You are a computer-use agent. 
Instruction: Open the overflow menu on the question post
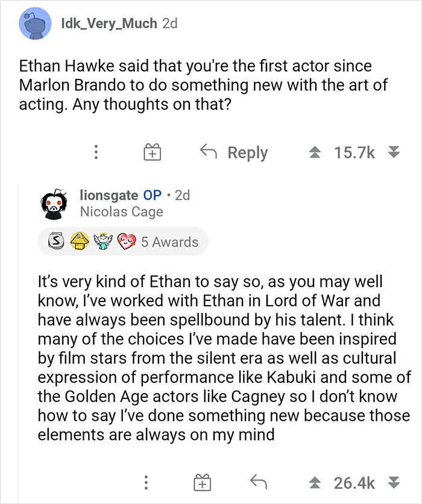[x=96, y=152]
